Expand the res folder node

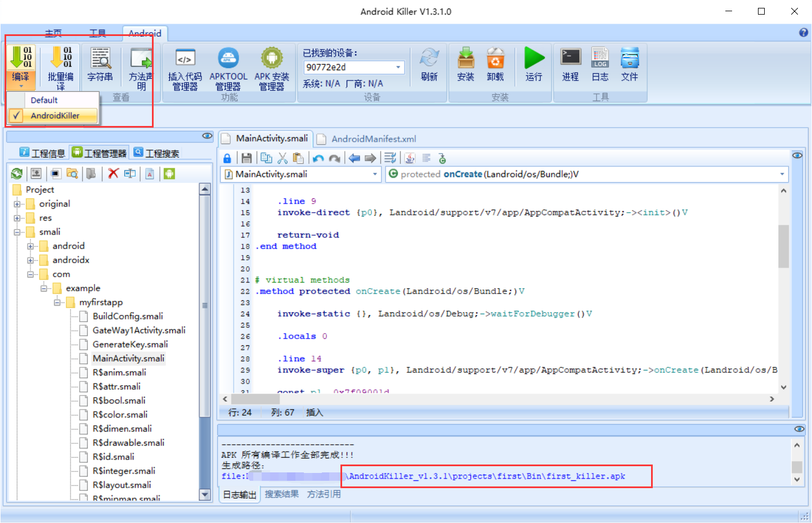pos(17,218)
